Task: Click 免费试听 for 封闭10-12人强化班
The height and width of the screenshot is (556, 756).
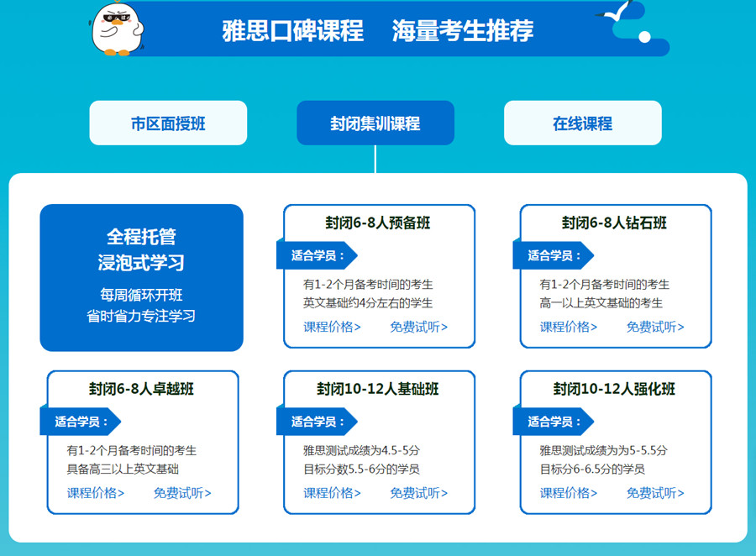Action: coord(655,493)
